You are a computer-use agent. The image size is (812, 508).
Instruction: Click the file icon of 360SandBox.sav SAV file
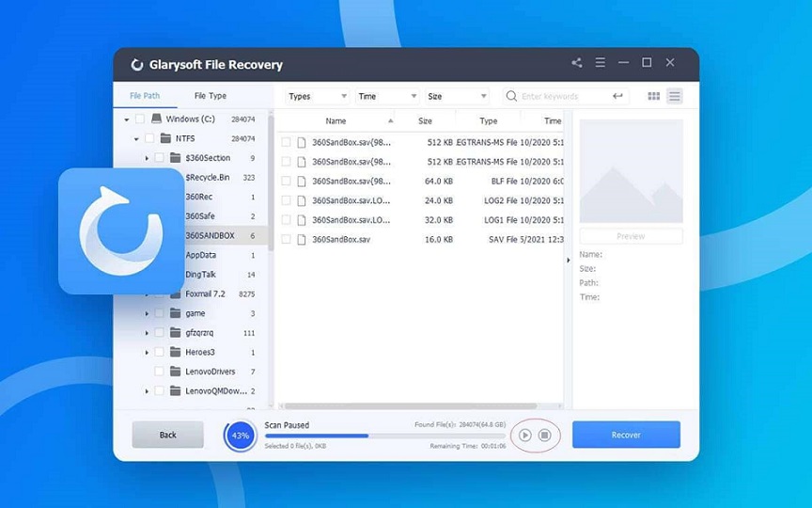(302, 240)
